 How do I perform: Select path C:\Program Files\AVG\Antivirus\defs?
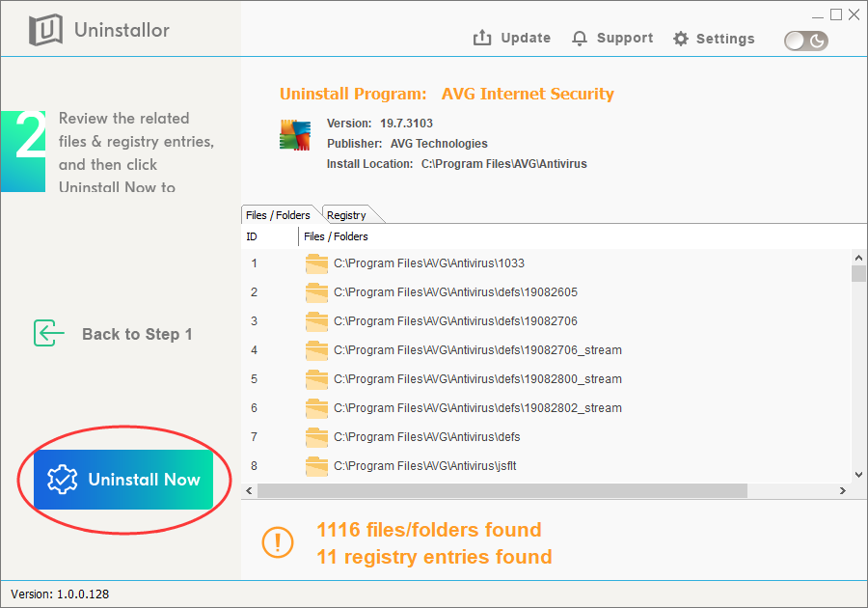(x=427, y=437)
